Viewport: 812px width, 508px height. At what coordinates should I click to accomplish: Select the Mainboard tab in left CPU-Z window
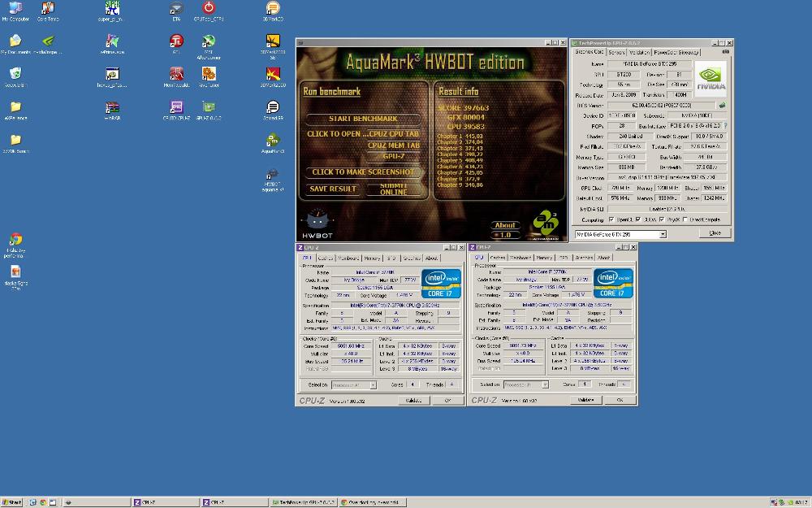click(348, 258)
